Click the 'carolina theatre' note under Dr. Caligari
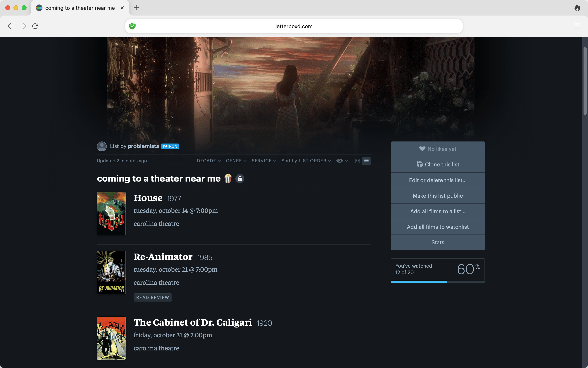This screenshot has height=368, width=588. pyautogui.click(x=156, y=348)
